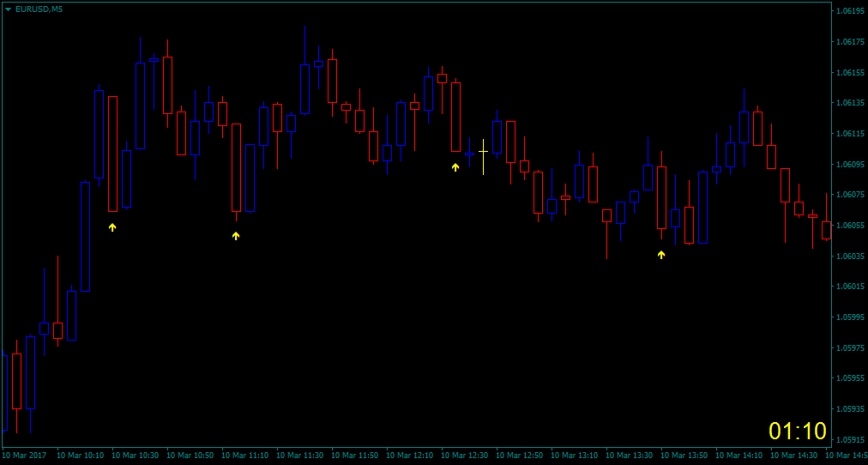Click the 10 Mar 12:50 time label
The image size is (868, 465).
pos(519,456)
